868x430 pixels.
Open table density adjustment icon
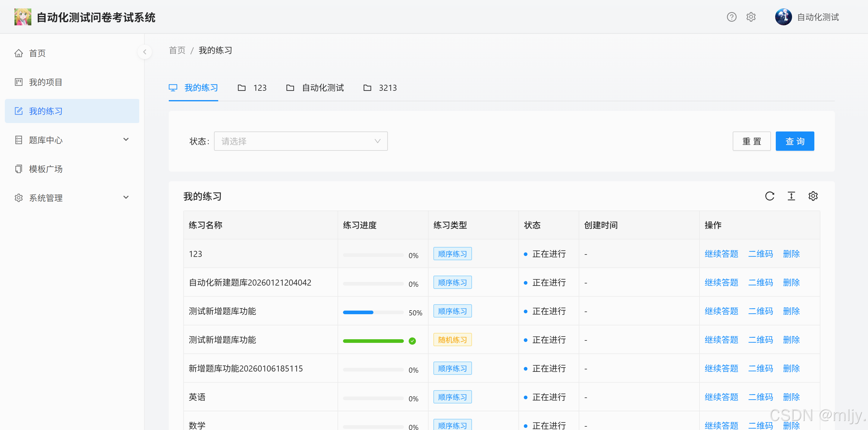point(791,196)
